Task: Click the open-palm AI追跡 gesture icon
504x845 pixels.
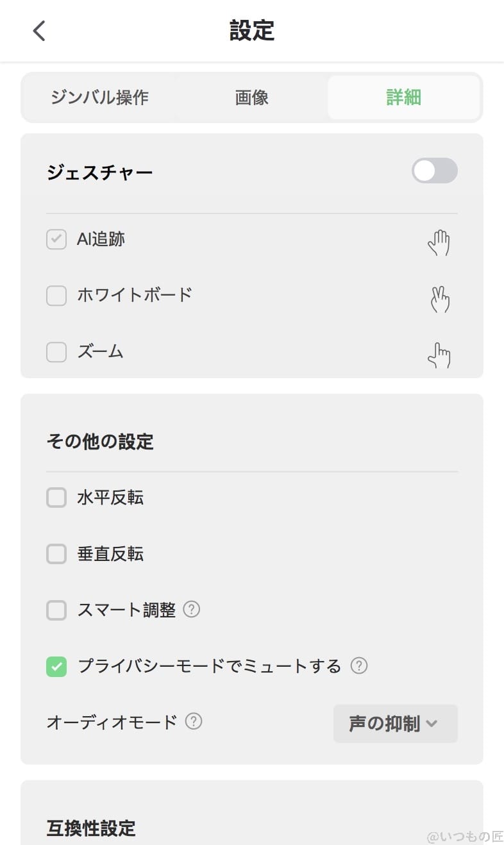Action: [439, 243]
